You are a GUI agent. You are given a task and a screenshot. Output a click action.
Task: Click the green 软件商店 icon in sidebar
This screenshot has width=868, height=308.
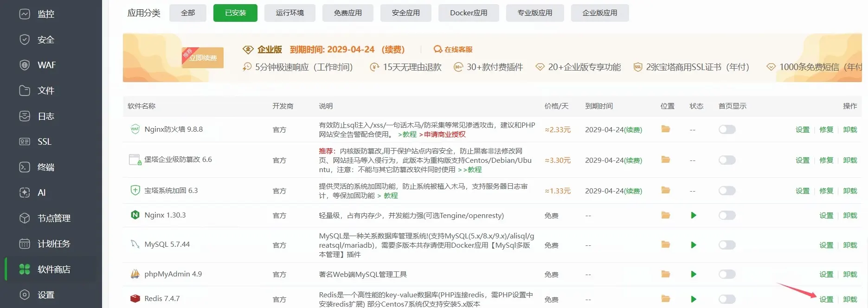25,269
